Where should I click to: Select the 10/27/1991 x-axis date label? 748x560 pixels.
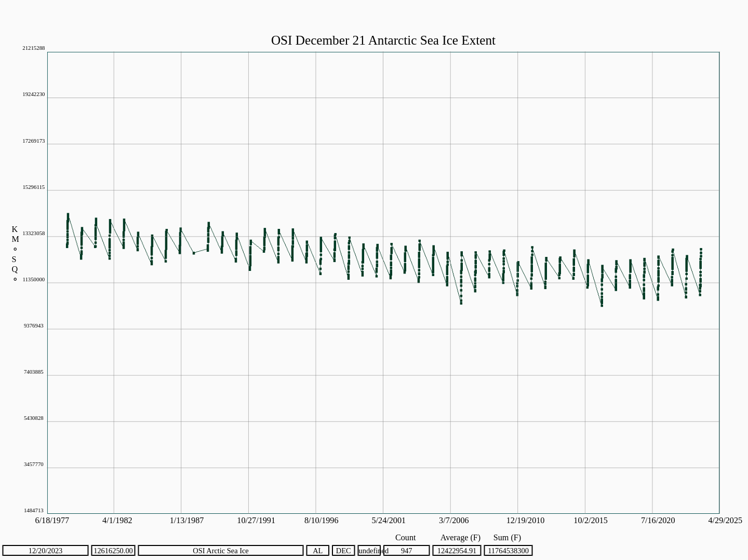click(256, 521)
